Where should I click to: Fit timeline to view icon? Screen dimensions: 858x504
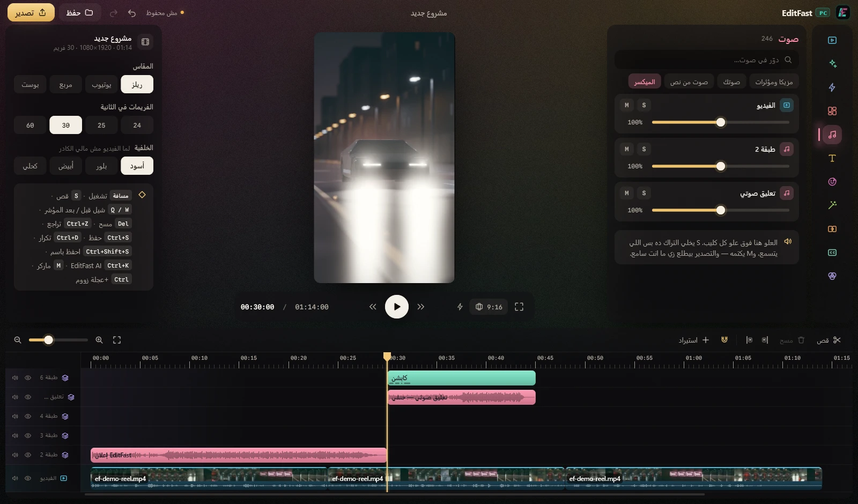click(x=117, y=340)
